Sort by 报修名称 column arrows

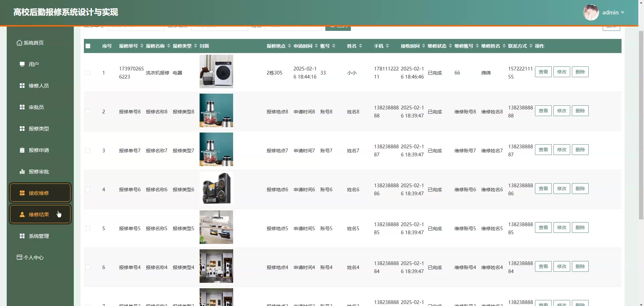coord(169,46)
